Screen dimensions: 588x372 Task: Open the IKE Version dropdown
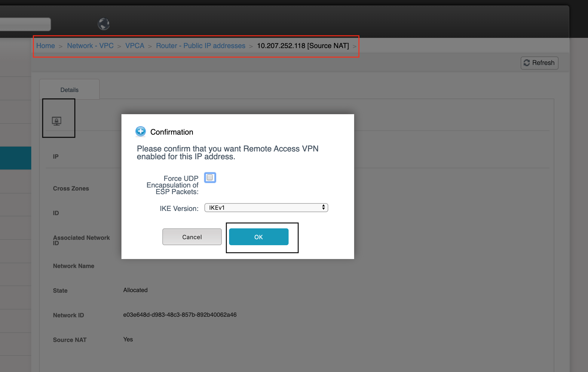tap(266, 208)
